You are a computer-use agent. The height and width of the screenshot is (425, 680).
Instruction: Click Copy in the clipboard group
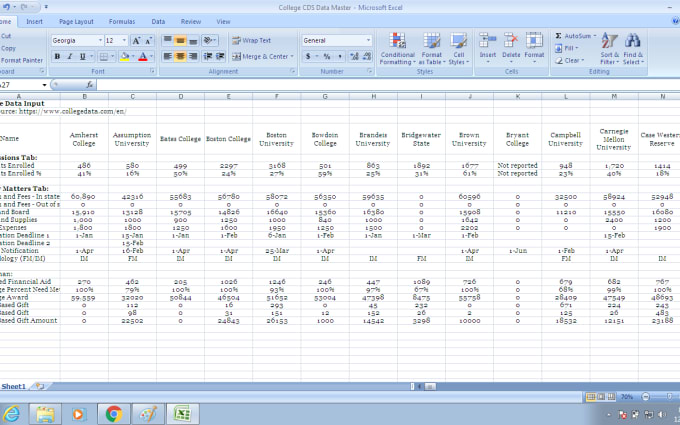point(8,48)
